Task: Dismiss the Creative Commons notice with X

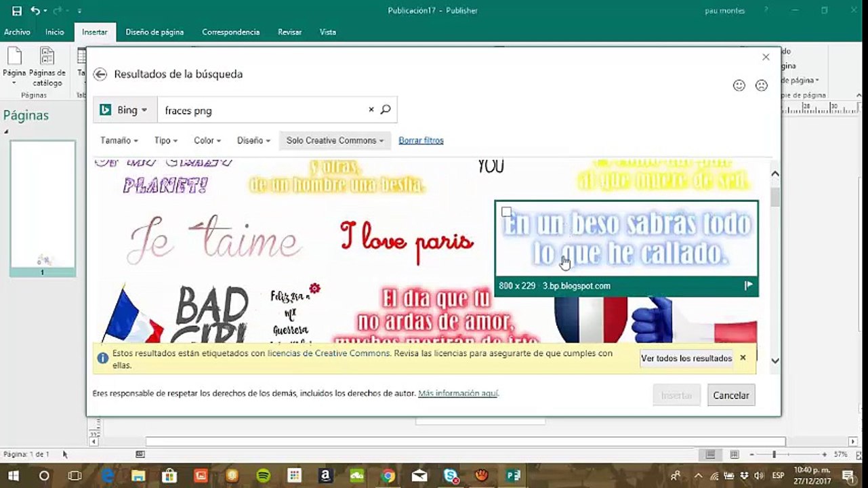Action: [x=743, y=357]
